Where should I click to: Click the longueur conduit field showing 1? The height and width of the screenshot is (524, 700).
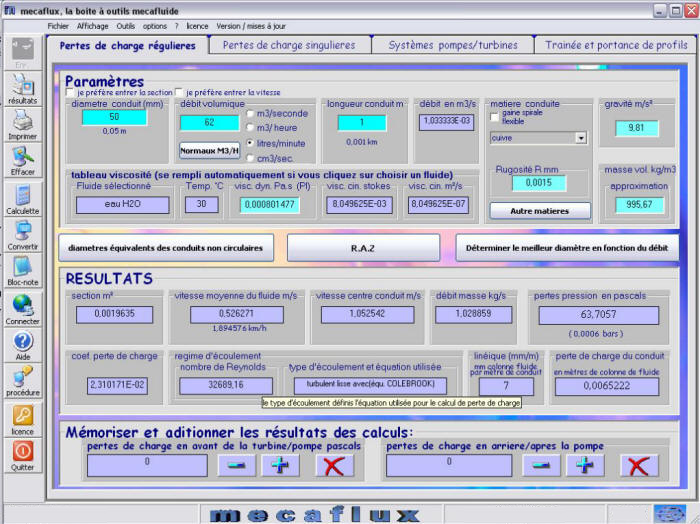coord(362,123)
